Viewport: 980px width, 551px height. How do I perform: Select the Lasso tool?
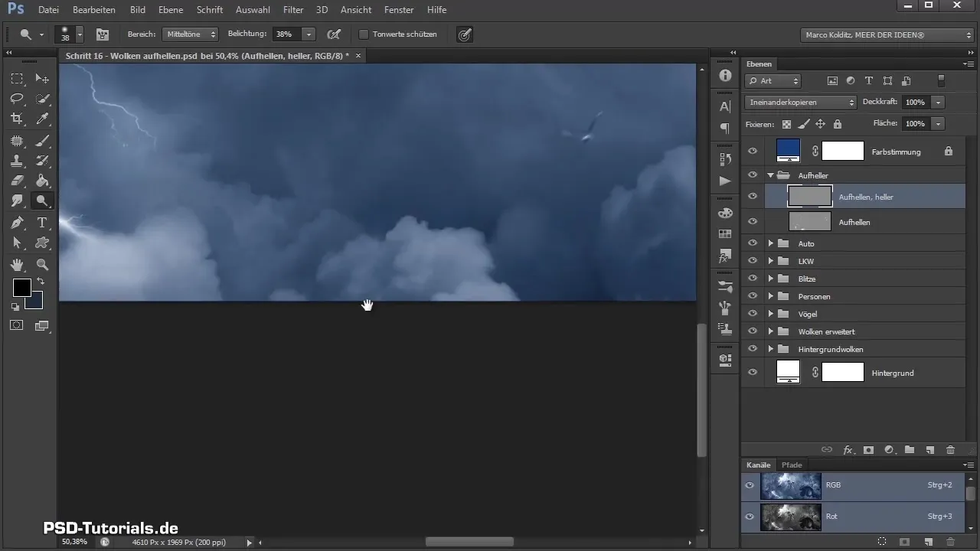[x=17, y=99]
